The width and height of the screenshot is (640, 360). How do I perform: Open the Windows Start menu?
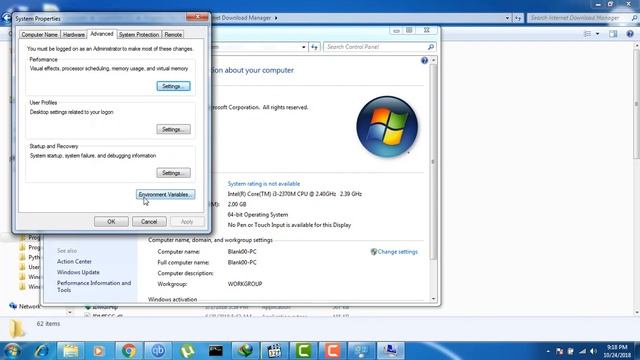click(x=12, y=351)
